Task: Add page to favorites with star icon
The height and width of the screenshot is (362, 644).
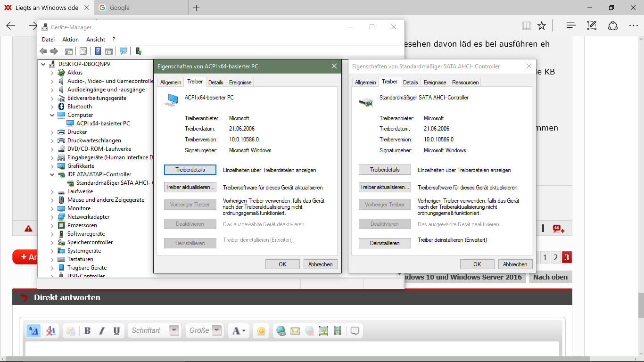Action: click(542, 25)
